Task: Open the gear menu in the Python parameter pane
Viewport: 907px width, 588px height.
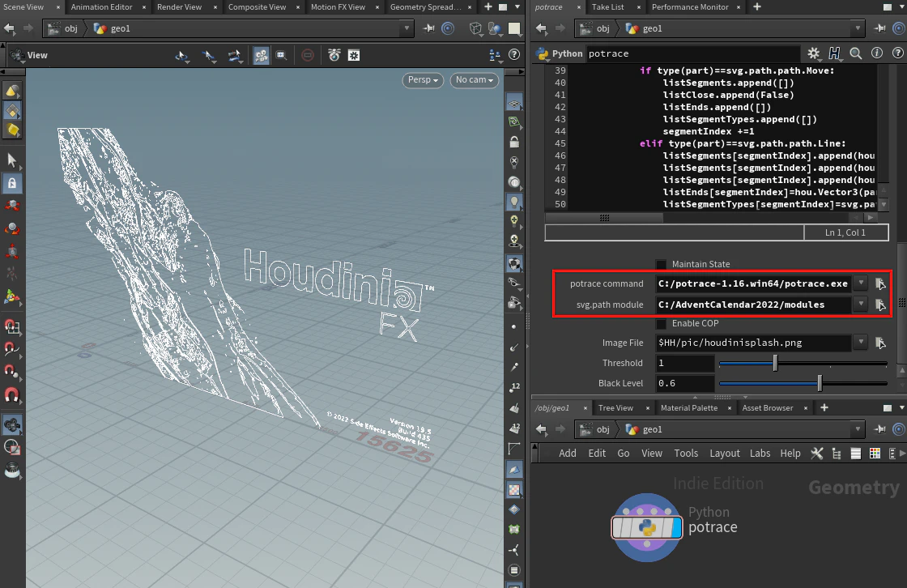Action: pos(814,53)
